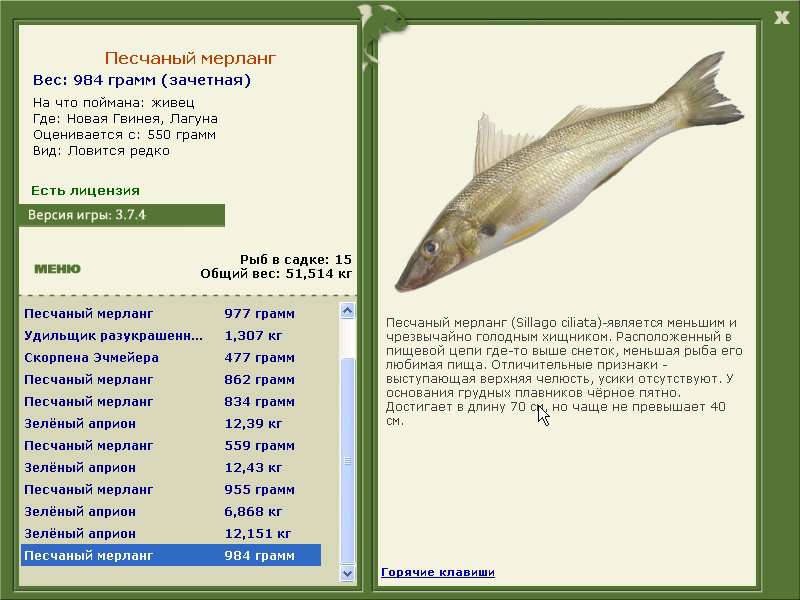
Task: Select Удильщик разукрашенный 1,307 кг entry
Action: pyautogui.click(x=171, y=336)
